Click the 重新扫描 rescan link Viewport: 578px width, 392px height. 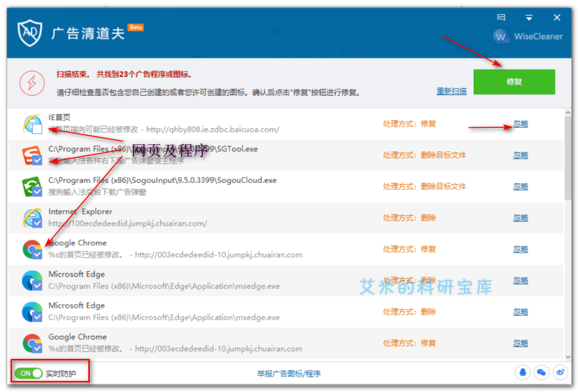[x=452, y=91]
